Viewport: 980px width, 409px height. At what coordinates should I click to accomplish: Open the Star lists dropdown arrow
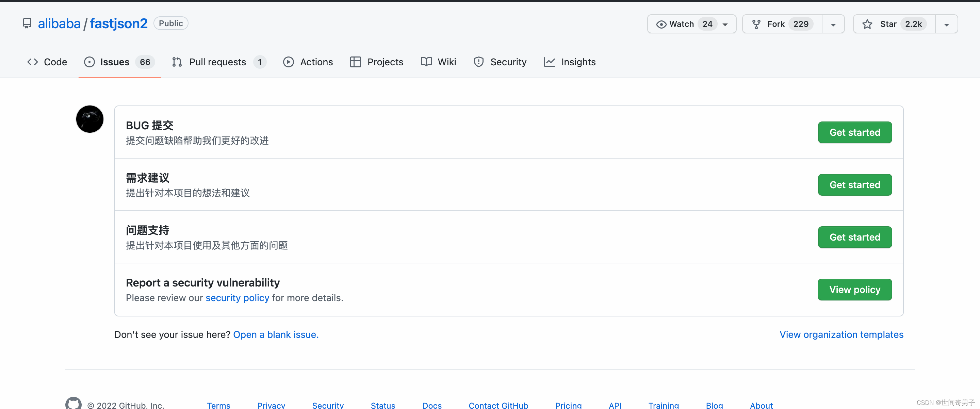click(x=946, y=24)
